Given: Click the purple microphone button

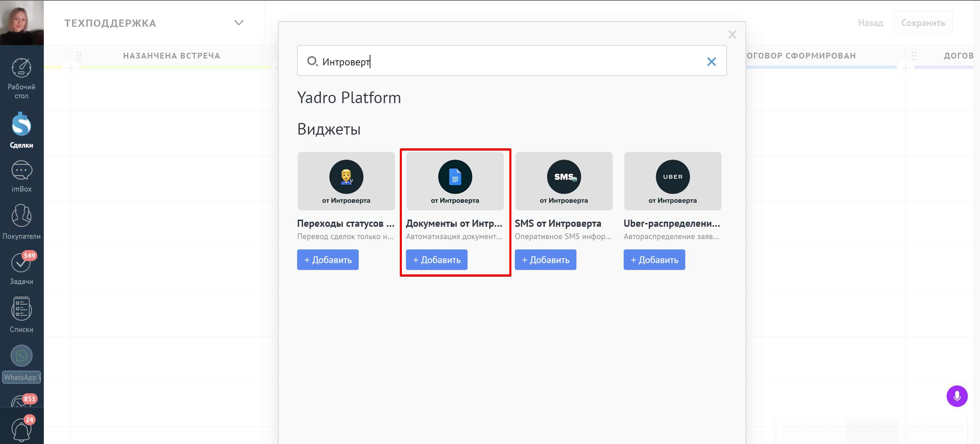Looking at the screenshot, I should pos(956,396).
